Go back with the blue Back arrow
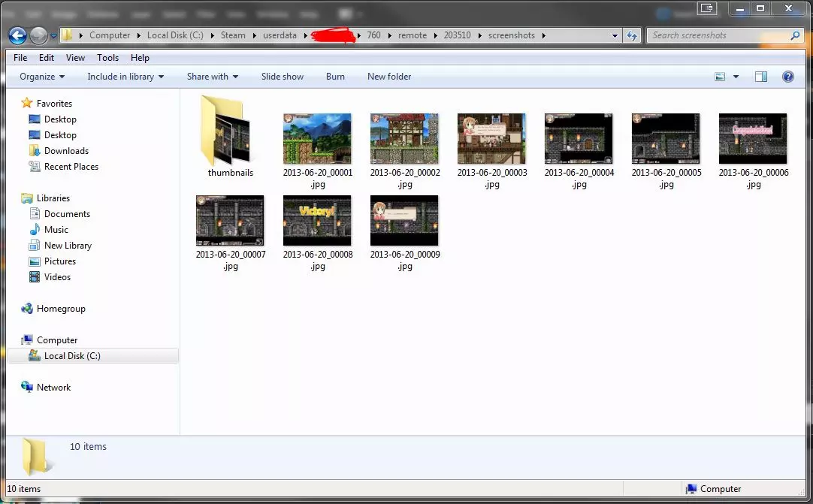This screenshot has width=813, height=504. [17, 35]
